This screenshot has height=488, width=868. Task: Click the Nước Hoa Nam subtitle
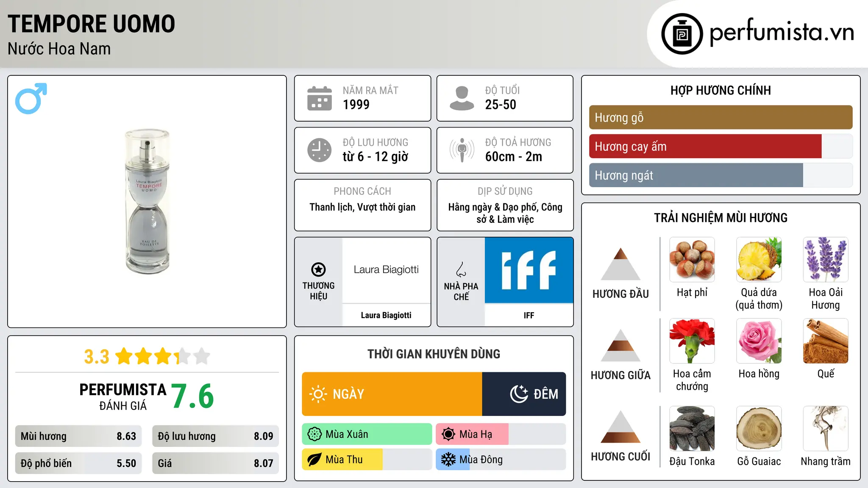[59, 49]
